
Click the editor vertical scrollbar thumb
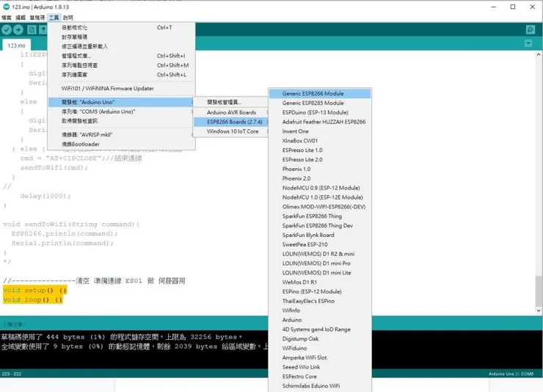(539, 291)
